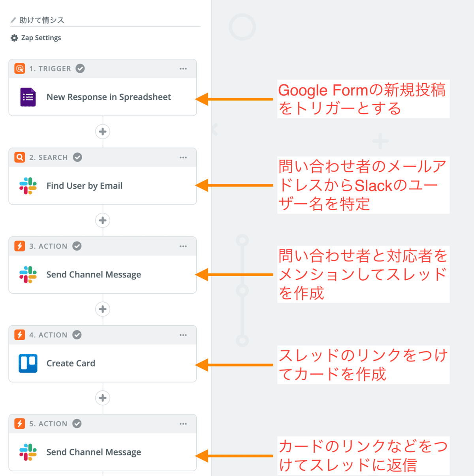Click the Zap Settings gear icon
The image size is (474, 476).
[14, 38]
